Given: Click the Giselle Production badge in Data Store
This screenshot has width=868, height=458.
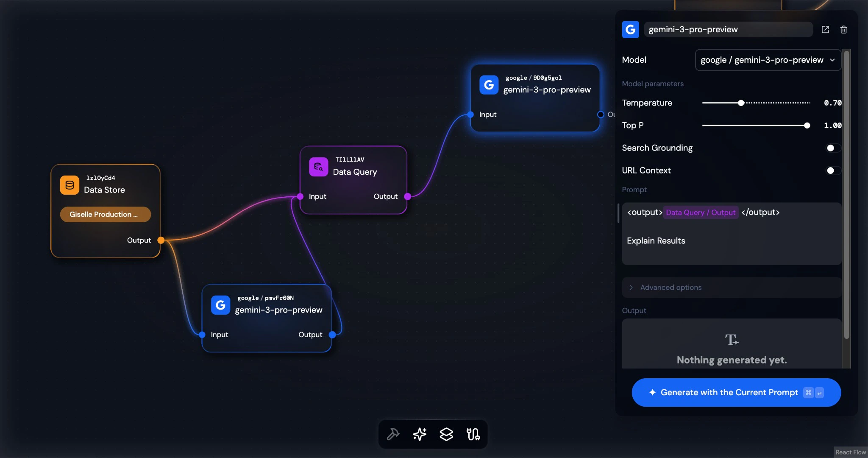Looking at the screenshot, I should click(105, 215).
